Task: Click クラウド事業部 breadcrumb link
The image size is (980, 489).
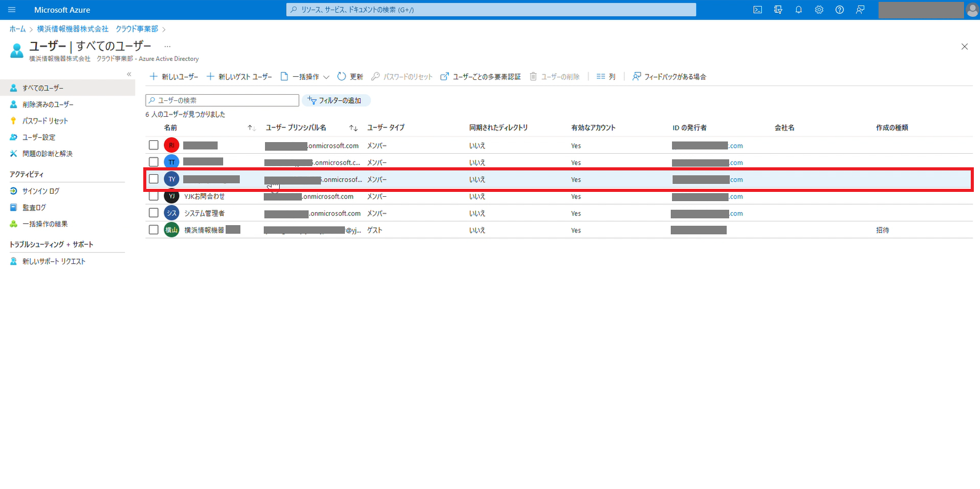Action: [136, 29]
